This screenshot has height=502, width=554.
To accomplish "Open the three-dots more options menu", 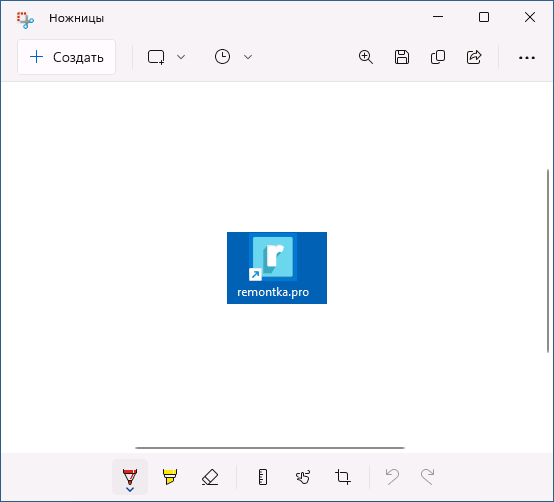I will (527, 58).
